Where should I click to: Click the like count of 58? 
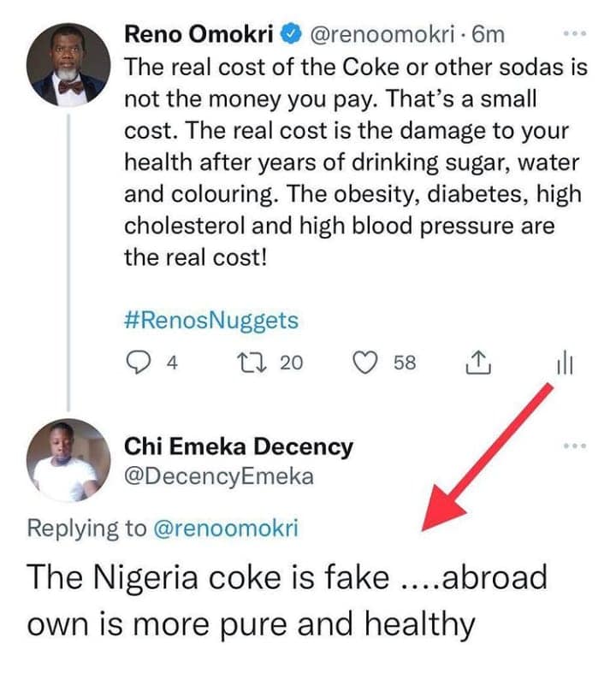click(x=404, y=363)
